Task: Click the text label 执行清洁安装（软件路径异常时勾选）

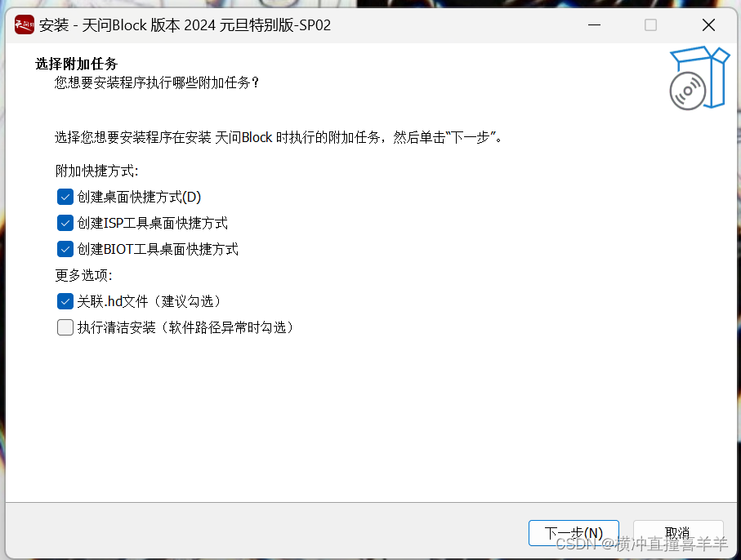Action: (185, 327)
